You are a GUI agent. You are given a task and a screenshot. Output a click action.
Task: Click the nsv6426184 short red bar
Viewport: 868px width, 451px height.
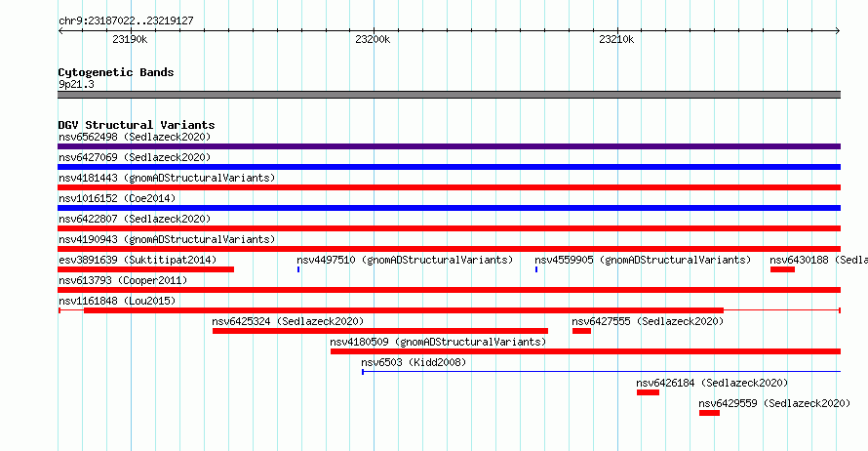[x=648, y=392]
